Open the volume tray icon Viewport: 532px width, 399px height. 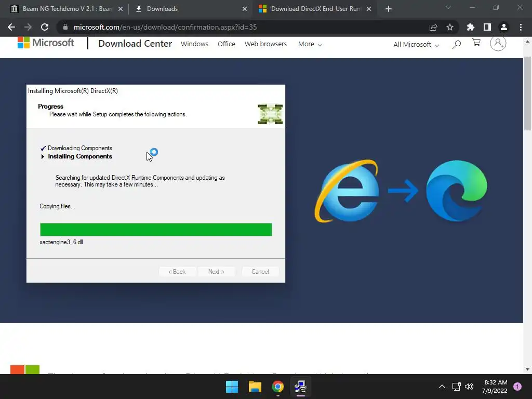click(x=469, y=387)
